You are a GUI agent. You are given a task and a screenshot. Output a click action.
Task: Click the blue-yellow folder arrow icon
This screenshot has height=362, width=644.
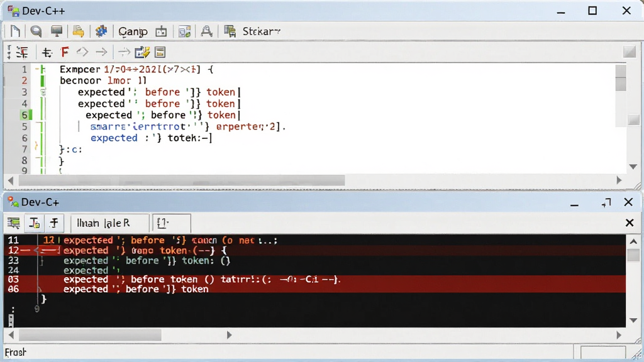(142, 52)
